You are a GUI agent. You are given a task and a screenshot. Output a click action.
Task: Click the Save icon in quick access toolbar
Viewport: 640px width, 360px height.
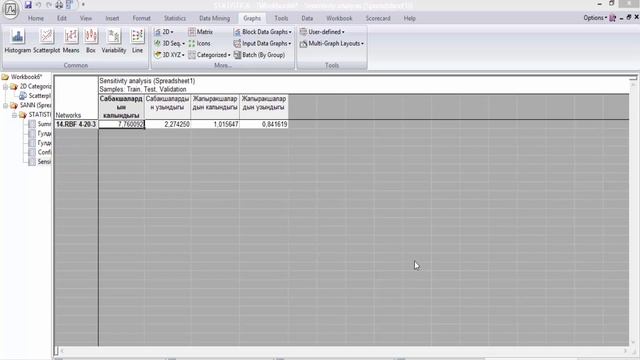click(28, 5)
